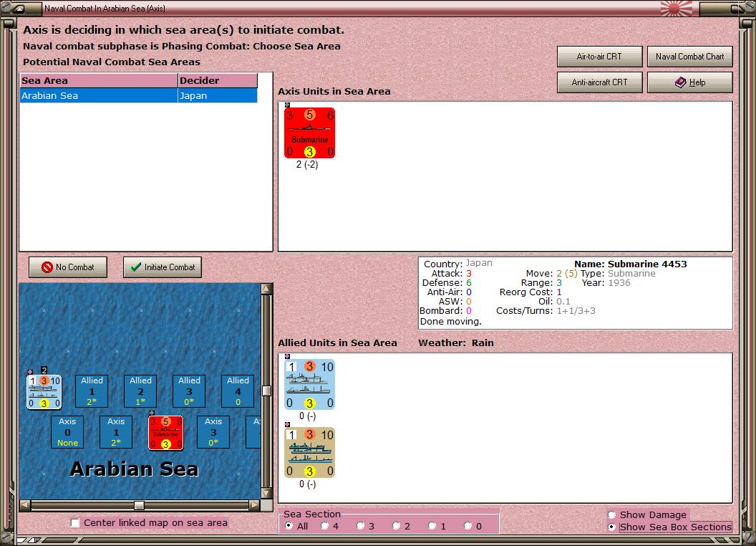
Task: Select sea section 0 radio button
Action: [467, 526]
